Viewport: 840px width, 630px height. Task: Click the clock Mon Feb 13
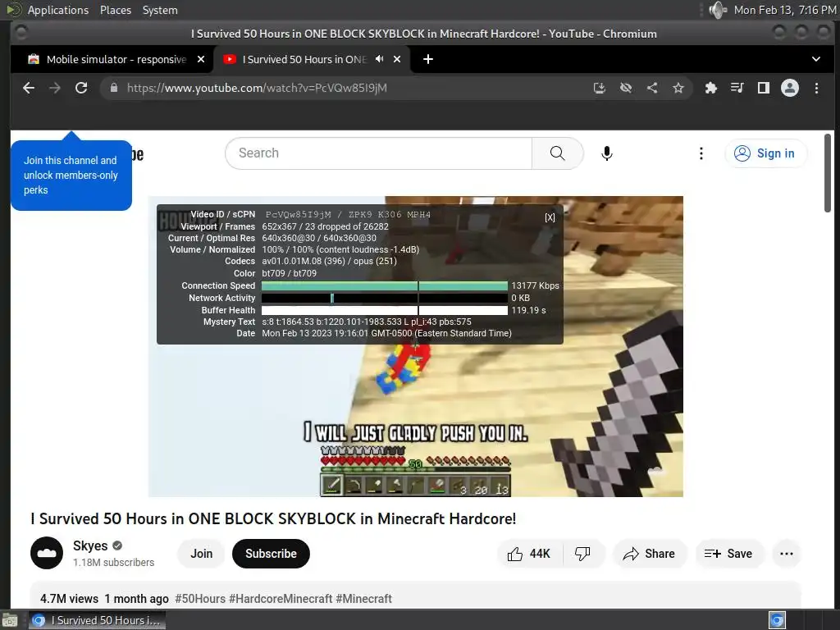point(785,10)
